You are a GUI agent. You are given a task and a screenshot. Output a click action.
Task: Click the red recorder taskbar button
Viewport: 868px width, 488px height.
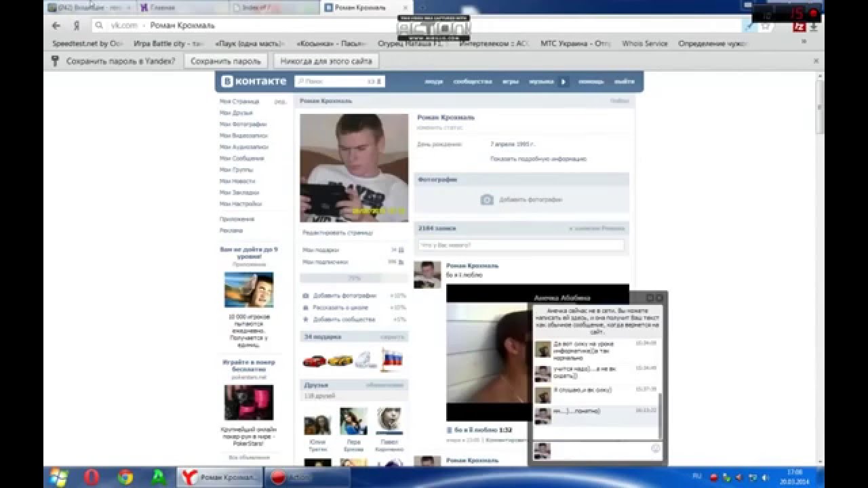tap(297, 477)
